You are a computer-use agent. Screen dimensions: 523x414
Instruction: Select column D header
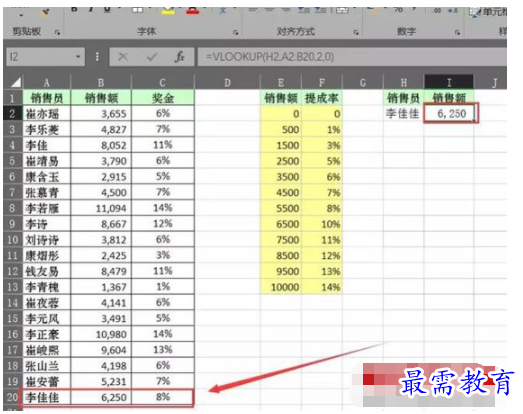click(x=227, y=82)
